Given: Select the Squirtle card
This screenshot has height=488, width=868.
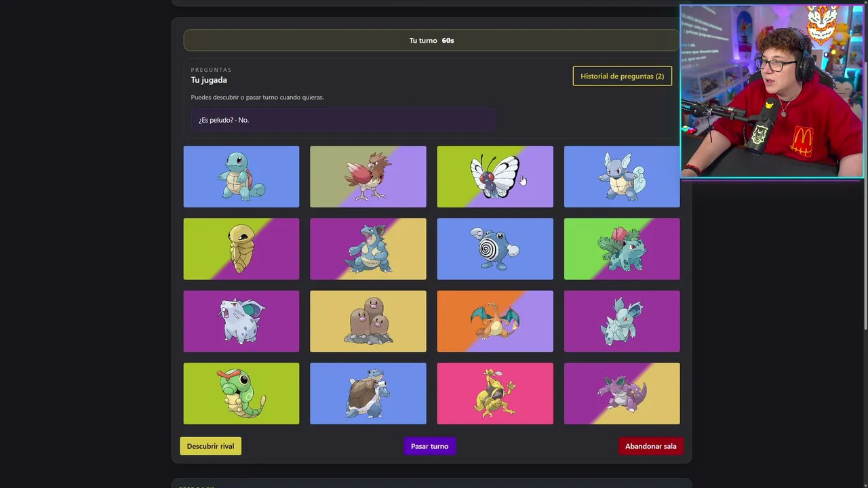Looking at the screenshot, I should (241, 176).
